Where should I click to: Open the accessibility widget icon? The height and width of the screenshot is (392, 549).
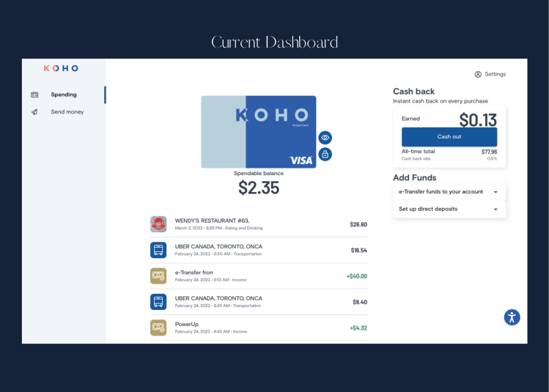coord(512,317)
